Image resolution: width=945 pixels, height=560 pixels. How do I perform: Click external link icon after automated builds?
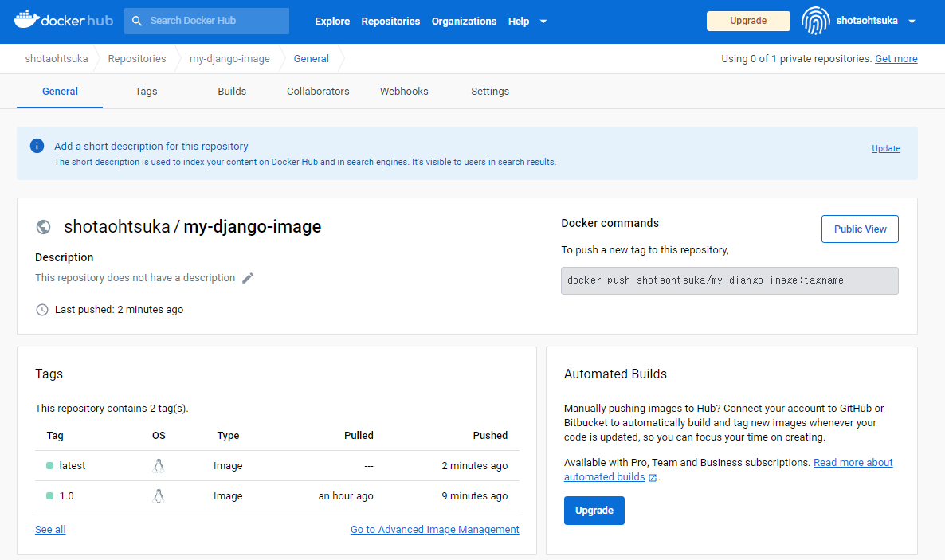tap(652, 477)
